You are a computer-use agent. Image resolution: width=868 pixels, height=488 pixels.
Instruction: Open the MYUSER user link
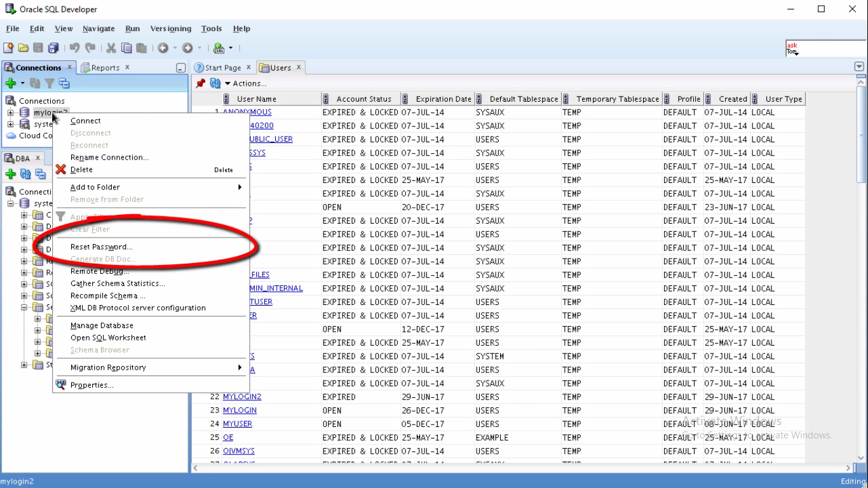point(238,424)
